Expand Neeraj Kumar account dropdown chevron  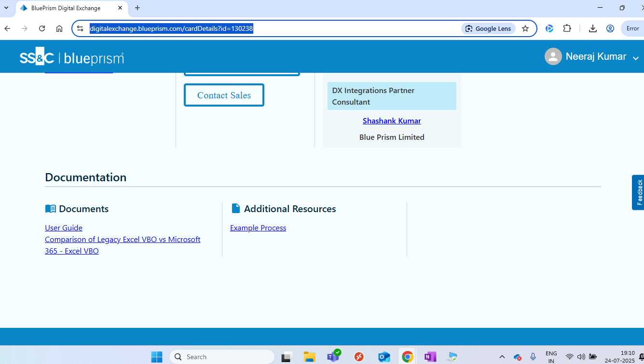click(x=636, y=58)
